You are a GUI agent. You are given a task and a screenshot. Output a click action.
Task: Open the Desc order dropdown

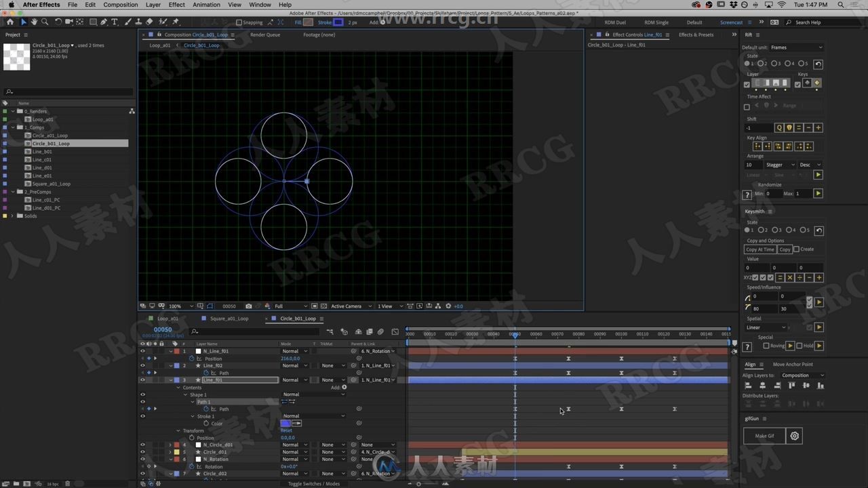click(x=810, y=165)
